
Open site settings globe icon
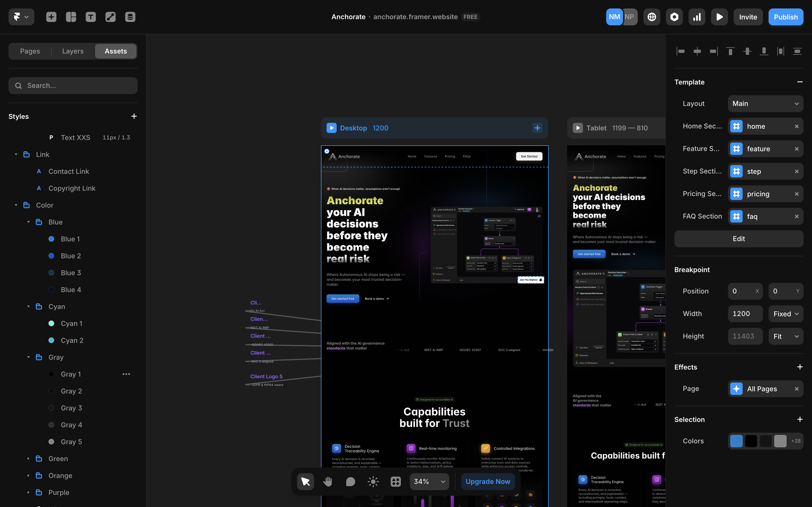pos(652,17)
